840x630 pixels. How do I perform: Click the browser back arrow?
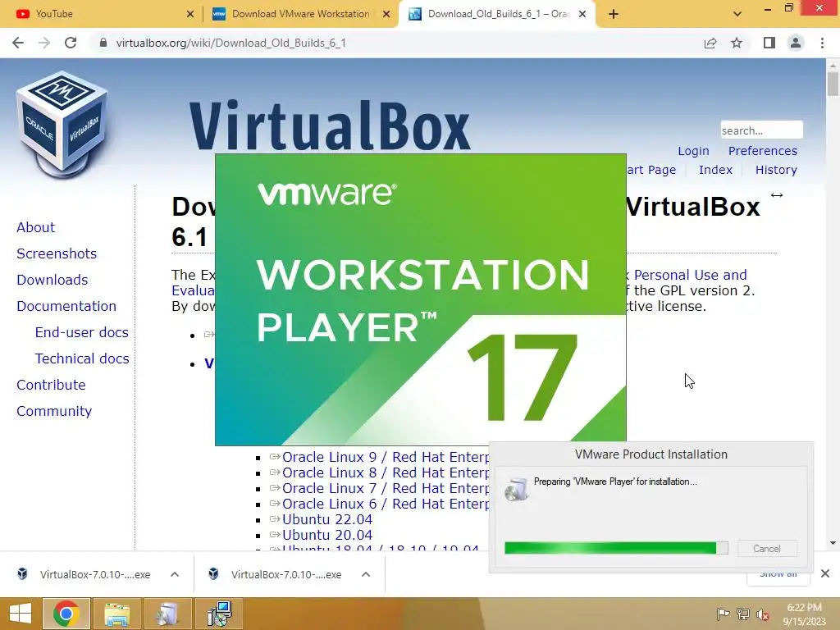[18, 43]
